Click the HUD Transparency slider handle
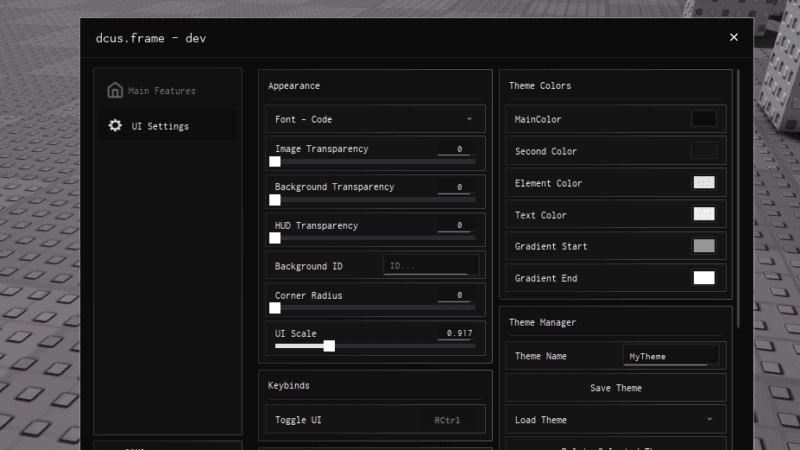This screenshot has width=800, height=450. point(275,238)
